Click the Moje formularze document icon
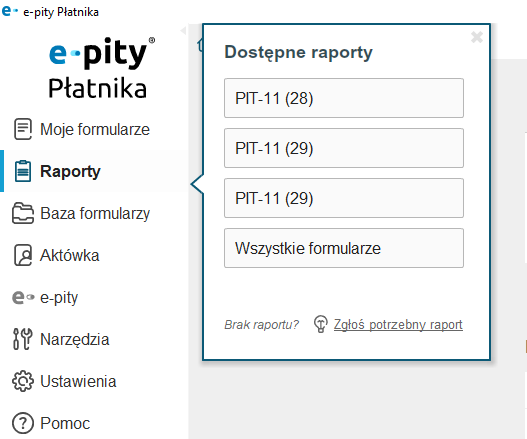This screenshot has width=527, height=439. 23,129
